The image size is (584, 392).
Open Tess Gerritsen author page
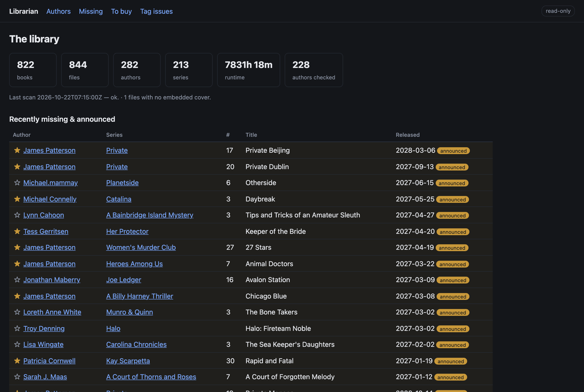click(x=46, y=232)
